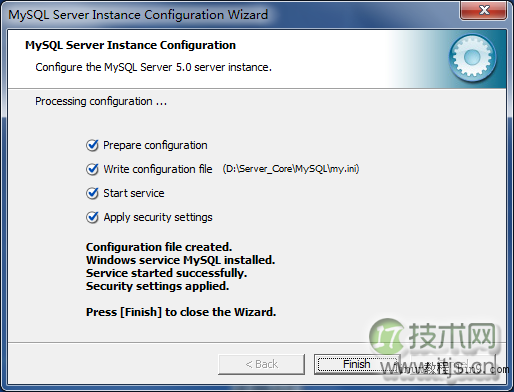Click the green IT logo watermark

pos(387,336)
